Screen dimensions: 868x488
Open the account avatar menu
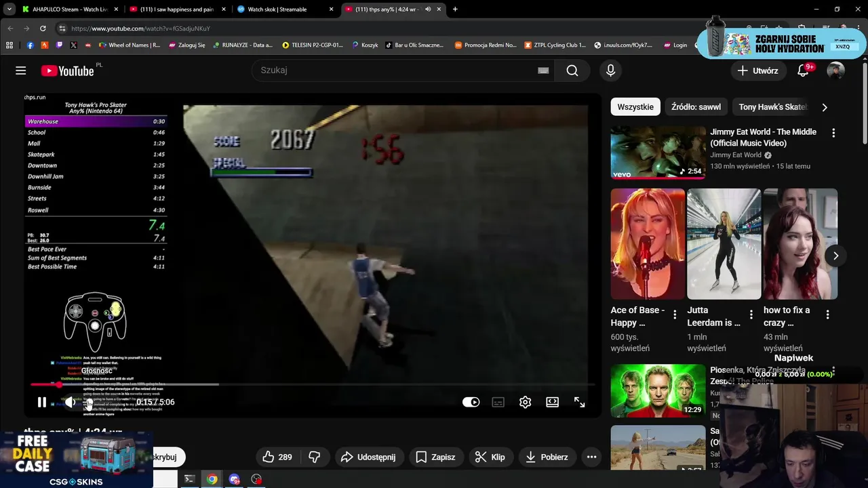tap(835, 70)
